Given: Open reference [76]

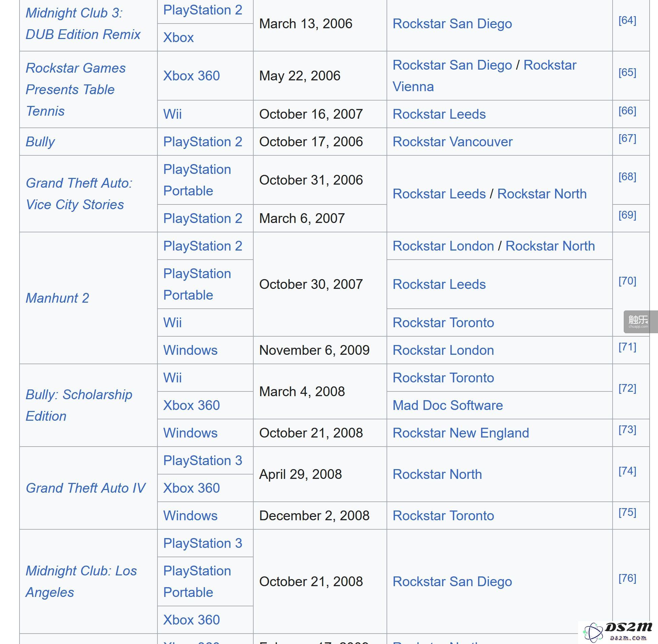Looking at the screenshot, I should tap(627, 578).
